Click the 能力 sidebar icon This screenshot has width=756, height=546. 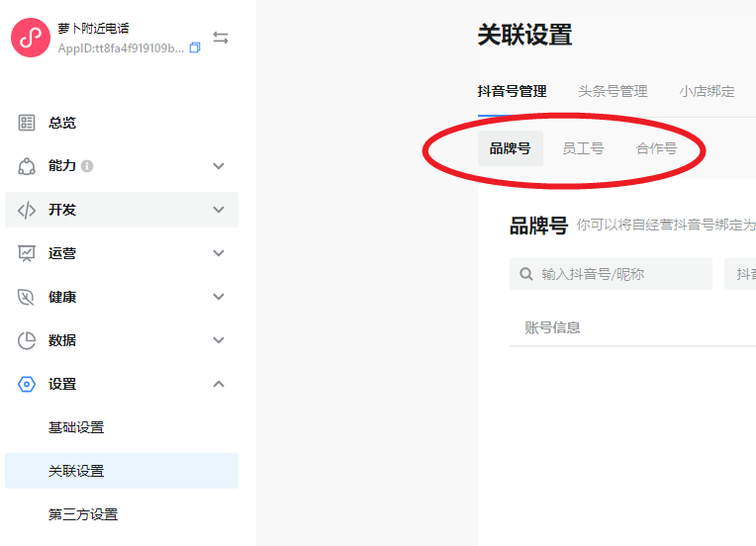(x=27, y=166)
